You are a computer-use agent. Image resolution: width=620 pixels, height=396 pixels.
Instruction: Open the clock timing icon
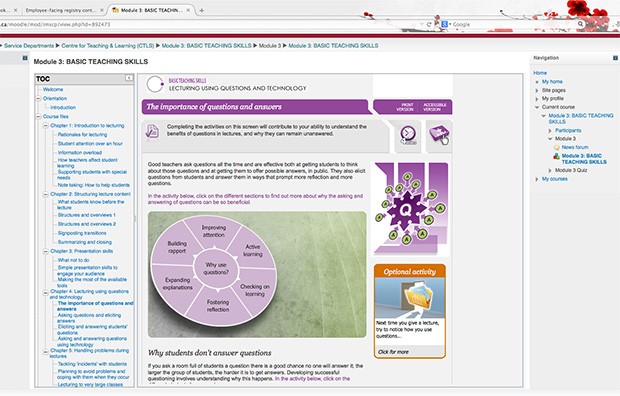(408, 135)
